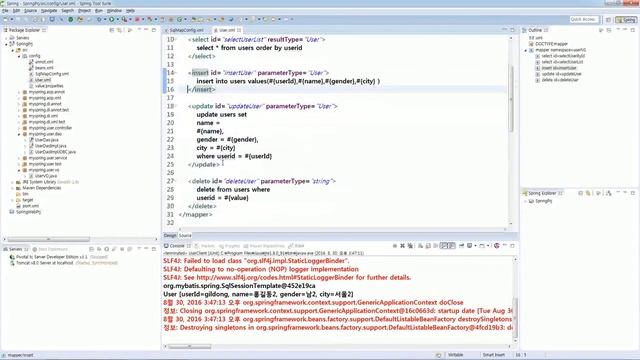Fold the insert element at line 14
This screenshot has height=360, width=640.
click(x=176, y=73)
